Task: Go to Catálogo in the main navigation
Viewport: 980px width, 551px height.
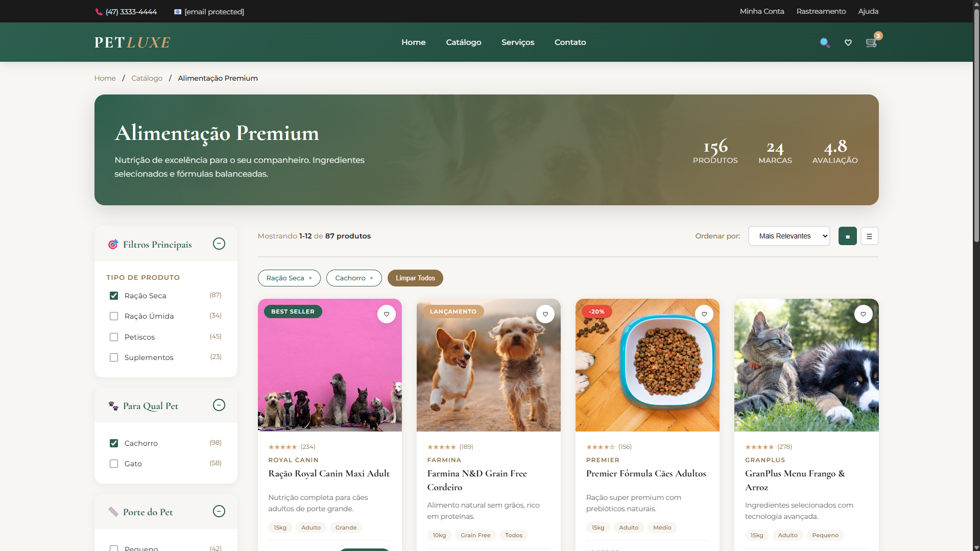Action: pos(464,42)
